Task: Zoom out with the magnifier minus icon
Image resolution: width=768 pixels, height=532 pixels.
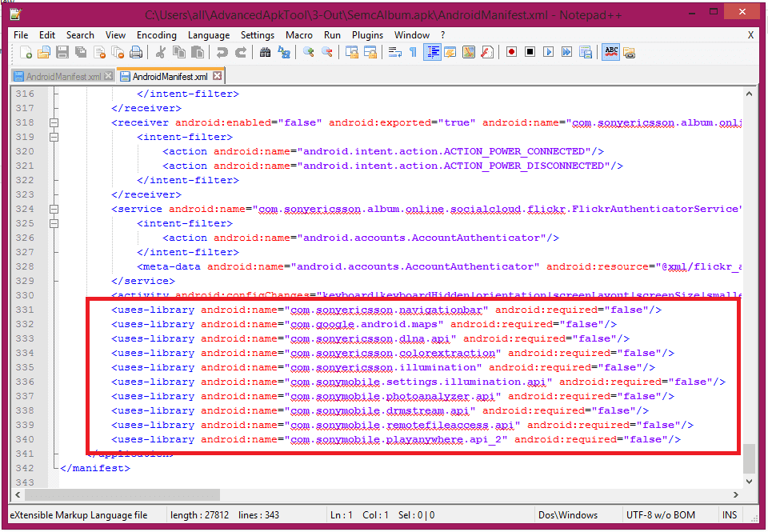Action: pyautogui.click(x=326, y=52)
